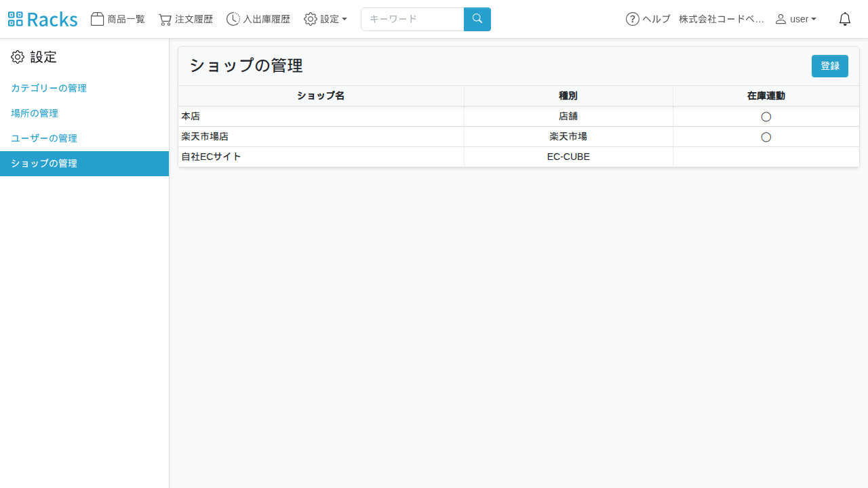Open 注文履歴 order history
This screenshot has height=488, width=868.
click(x=186, y=19)
